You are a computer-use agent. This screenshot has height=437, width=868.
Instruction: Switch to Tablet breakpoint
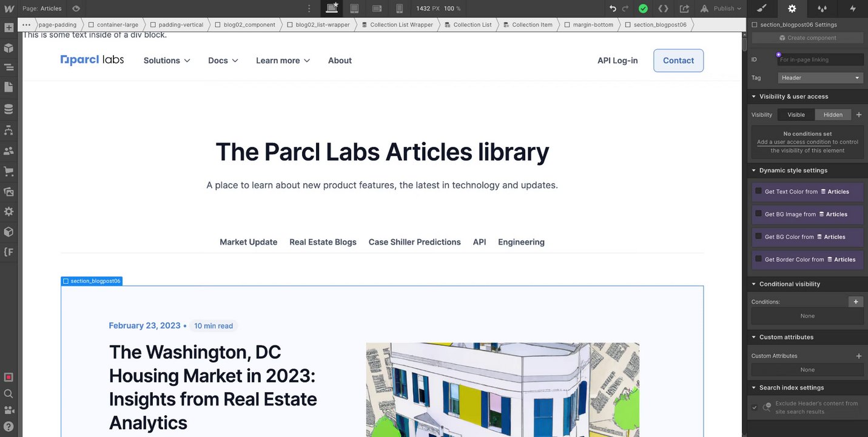tap(354, 8)
